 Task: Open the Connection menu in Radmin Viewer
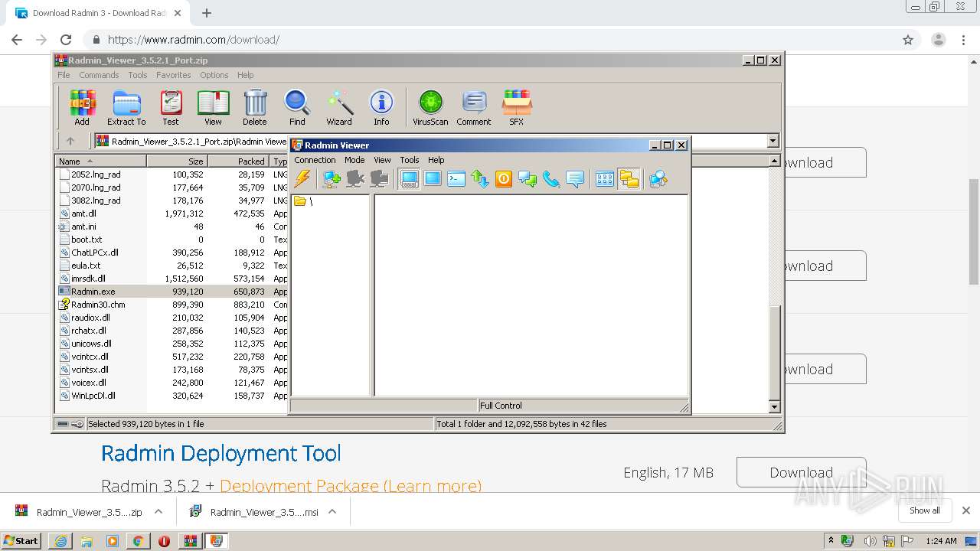click(x=315, y=160)
